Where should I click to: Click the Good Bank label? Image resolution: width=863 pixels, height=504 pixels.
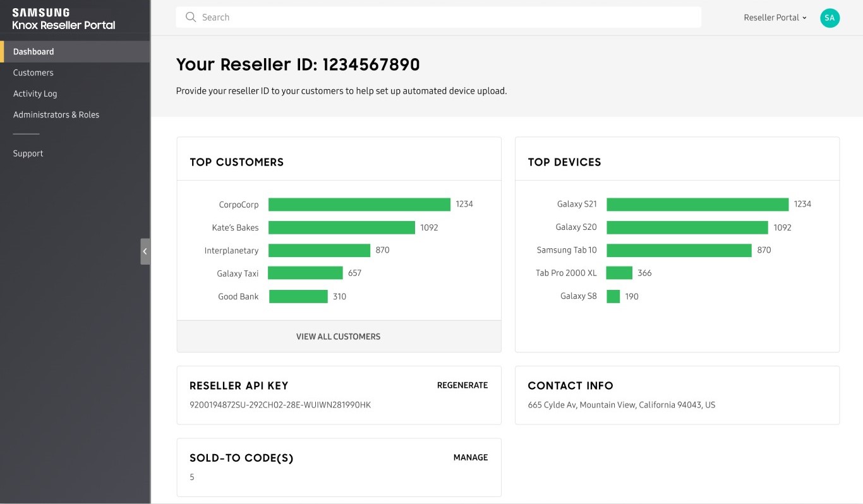point(238,296)
